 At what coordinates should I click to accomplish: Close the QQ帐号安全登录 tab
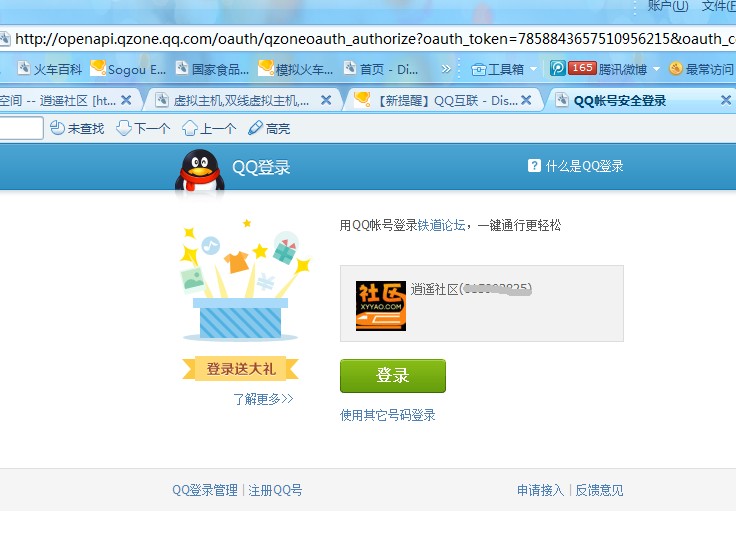(x=726, y=100)
